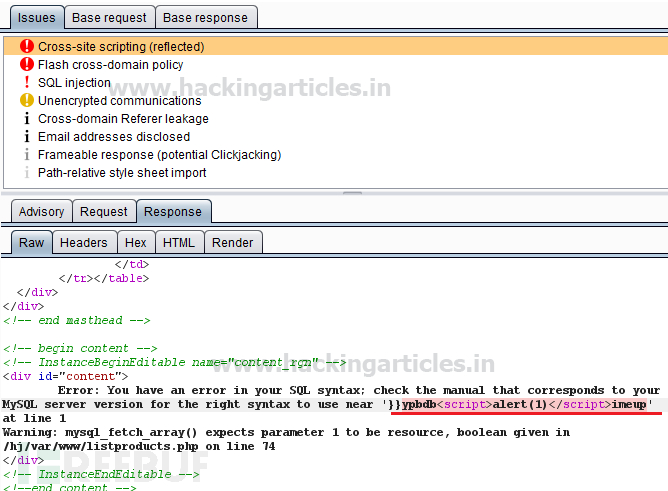Click the closing table tag line

point(104,279)
